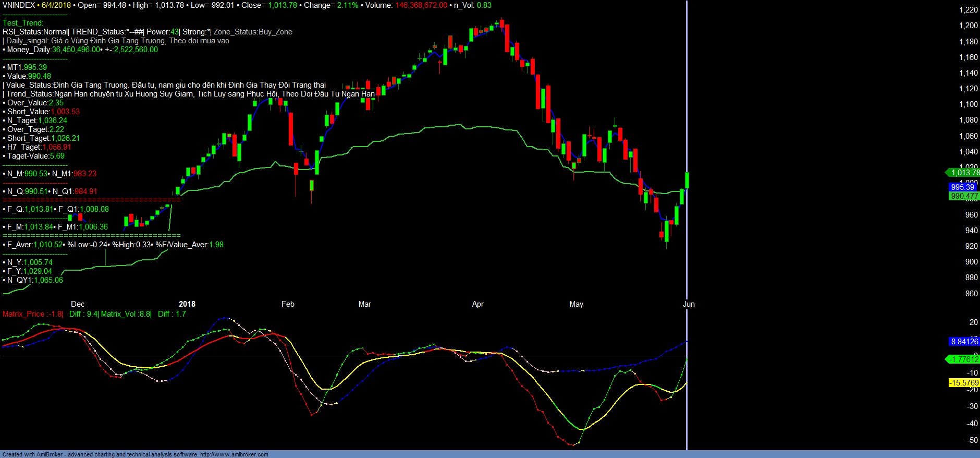This screenshot has height=458, width=980.
Task: Click the blue 995.39 price axis marker
Action: pos(962,187)
